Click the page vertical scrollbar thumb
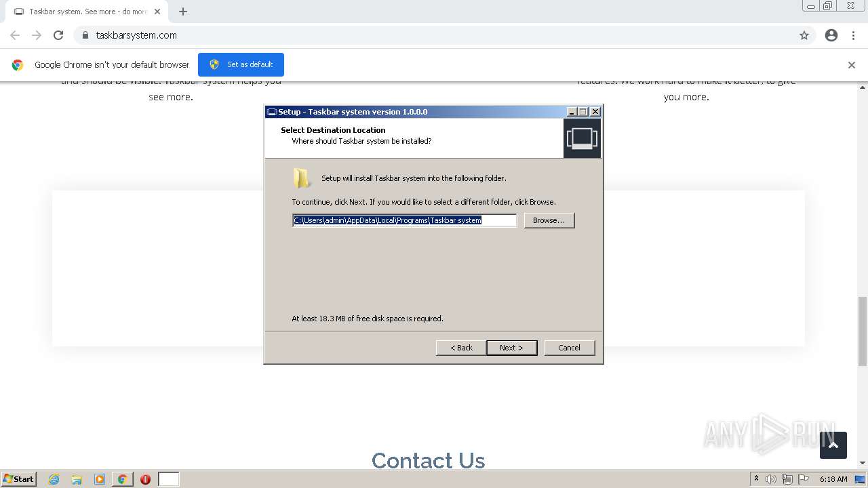Screen dimensions: 868x488 863,331
